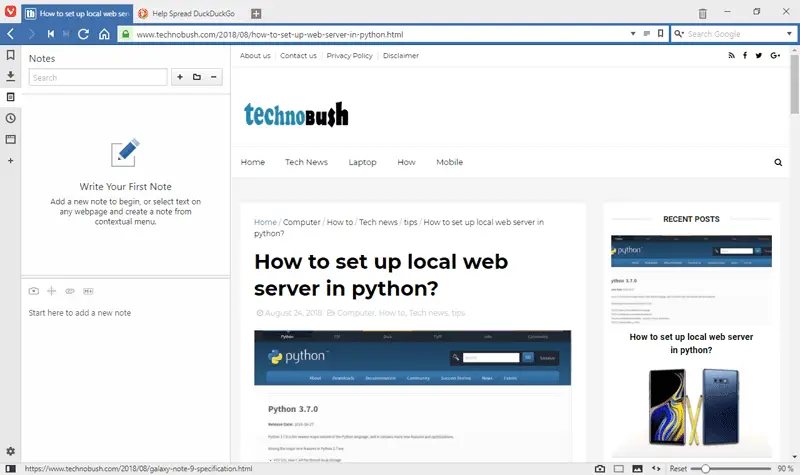Focus the address bar URL
800x475 pixels.
point(380,34)
